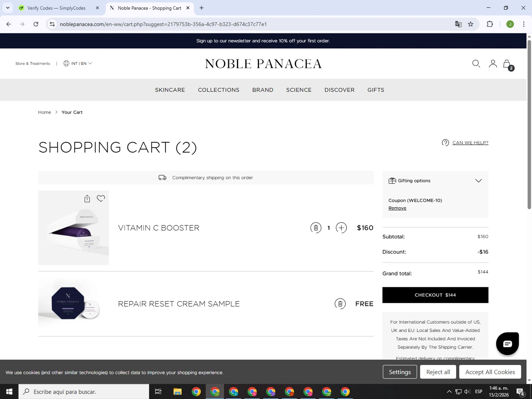View site information icon in address bar

click(52, 24)
